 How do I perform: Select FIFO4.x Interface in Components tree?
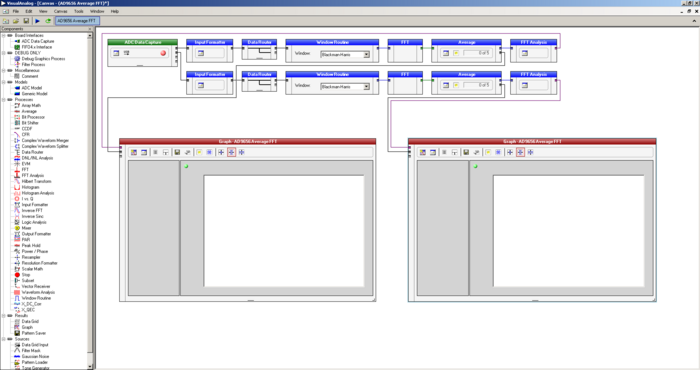[37, 47]
